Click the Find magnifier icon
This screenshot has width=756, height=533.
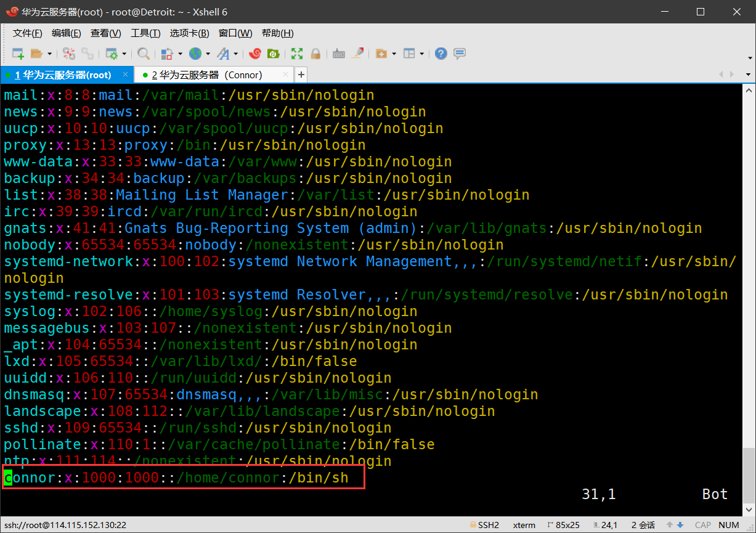(x=144, y=54)
